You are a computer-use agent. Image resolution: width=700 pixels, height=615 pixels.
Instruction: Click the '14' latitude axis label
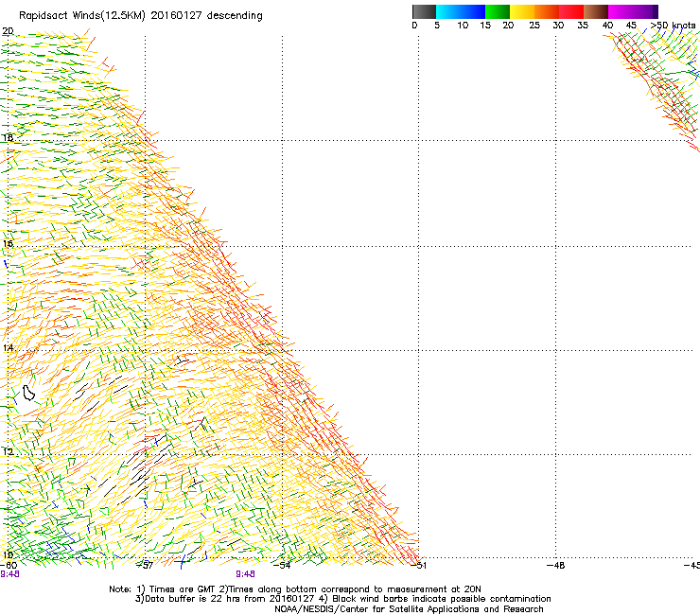[x=8, y=347]
